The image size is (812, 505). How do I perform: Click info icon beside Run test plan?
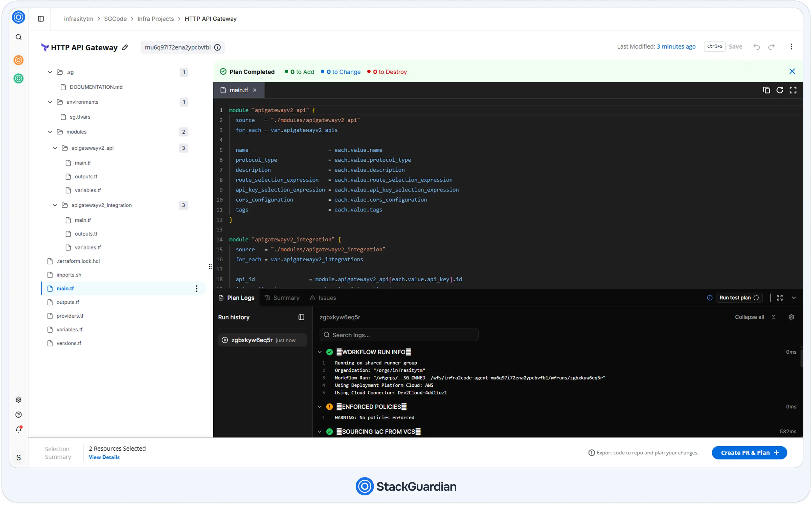point(710,298)
